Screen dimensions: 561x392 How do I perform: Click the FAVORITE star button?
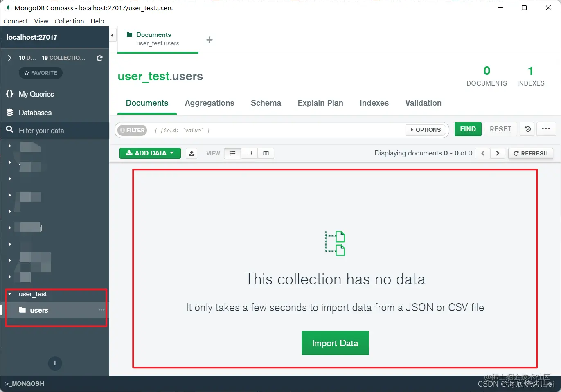coord(41,73)
